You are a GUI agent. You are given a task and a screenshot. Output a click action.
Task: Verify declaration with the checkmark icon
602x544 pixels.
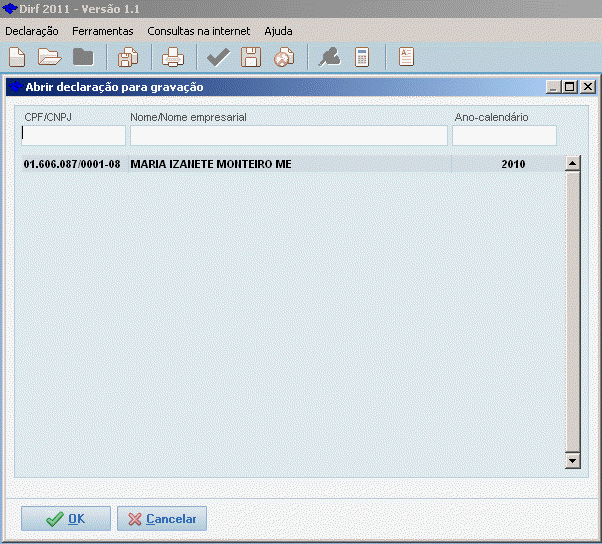click(218, 57)
